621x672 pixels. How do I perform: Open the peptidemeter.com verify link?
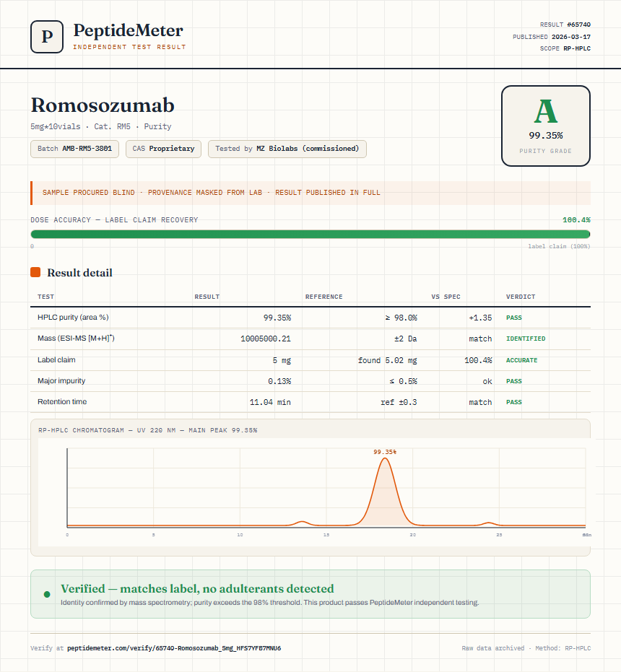click(174, 648)
